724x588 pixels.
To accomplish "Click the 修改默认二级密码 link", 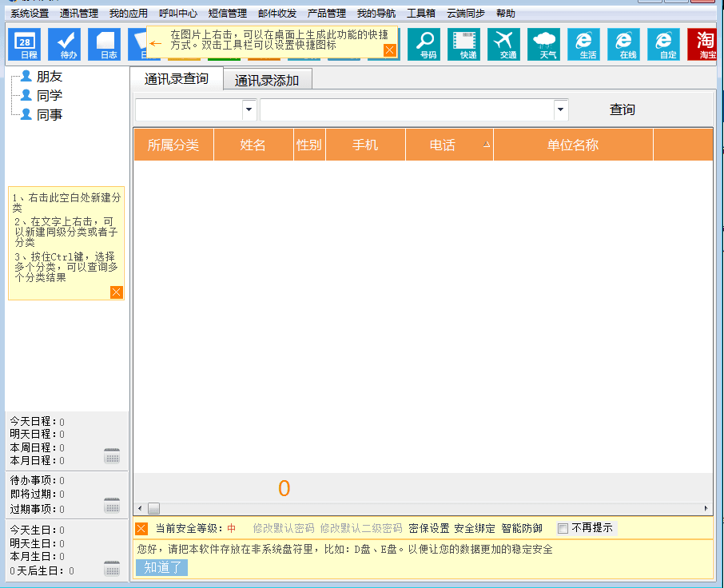I will (361, 528).
